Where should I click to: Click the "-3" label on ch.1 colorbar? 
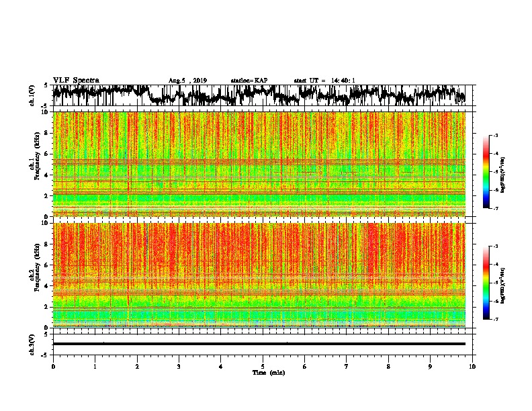tap(496, 136)
